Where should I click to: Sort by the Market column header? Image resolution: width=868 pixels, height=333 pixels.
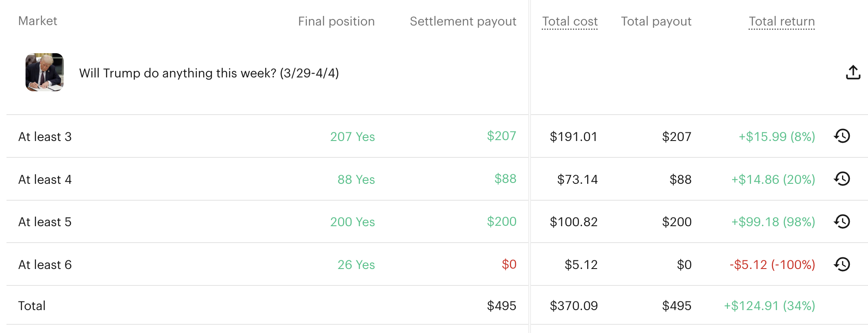38,21
